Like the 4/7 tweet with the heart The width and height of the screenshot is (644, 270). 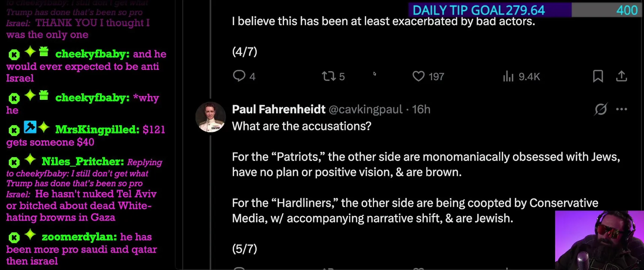418,76
